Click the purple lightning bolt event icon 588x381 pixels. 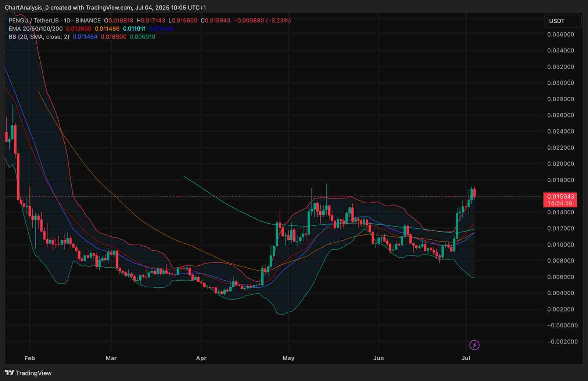[474, 345]
